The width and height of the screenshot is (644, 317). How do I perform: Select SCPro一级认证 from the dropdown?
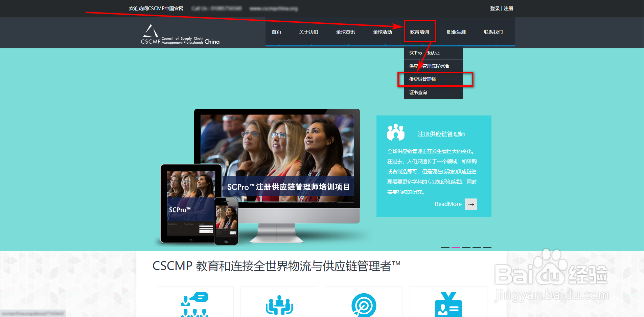point(433,53)
